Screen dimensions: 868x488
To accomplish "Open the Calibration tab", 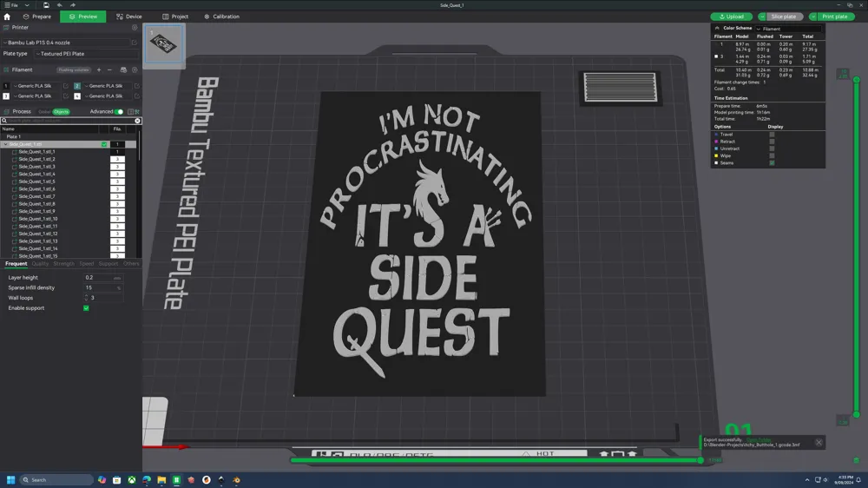I will point(222,16).
